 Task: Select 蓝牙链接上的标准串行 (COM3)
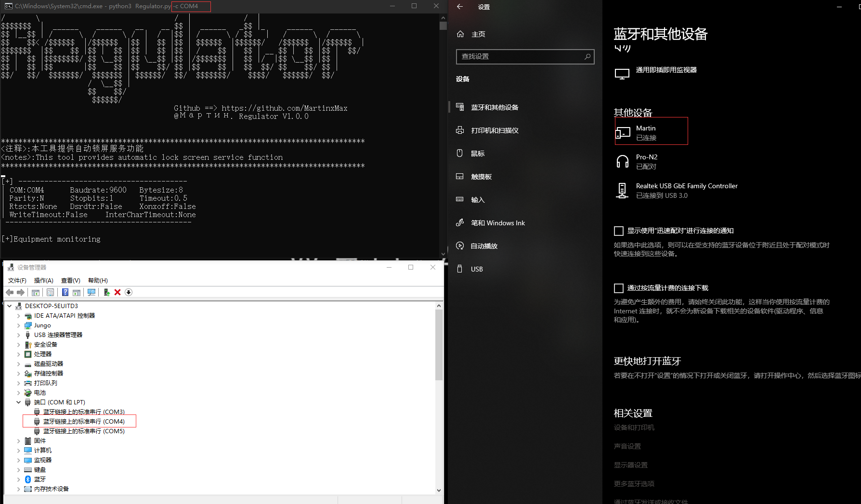click(x=84, y=412)
